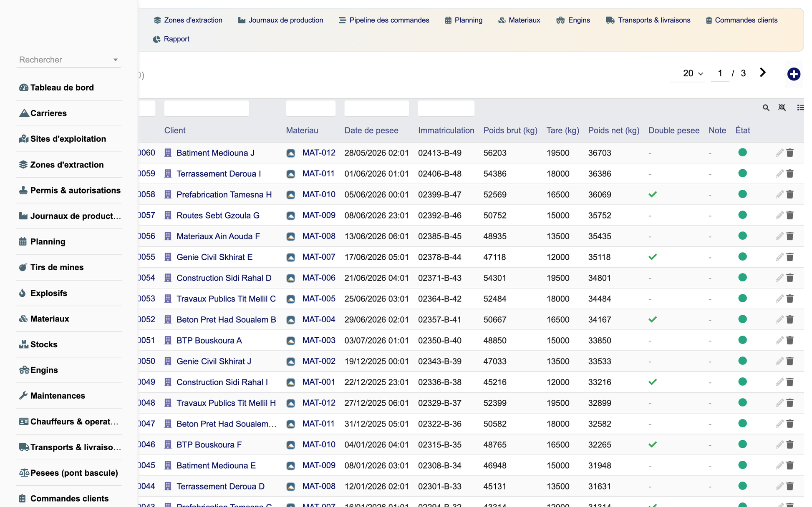Viewport: 812px width, 507px height.
Task: Click the current page number field
Action: [x=720, y=73]
